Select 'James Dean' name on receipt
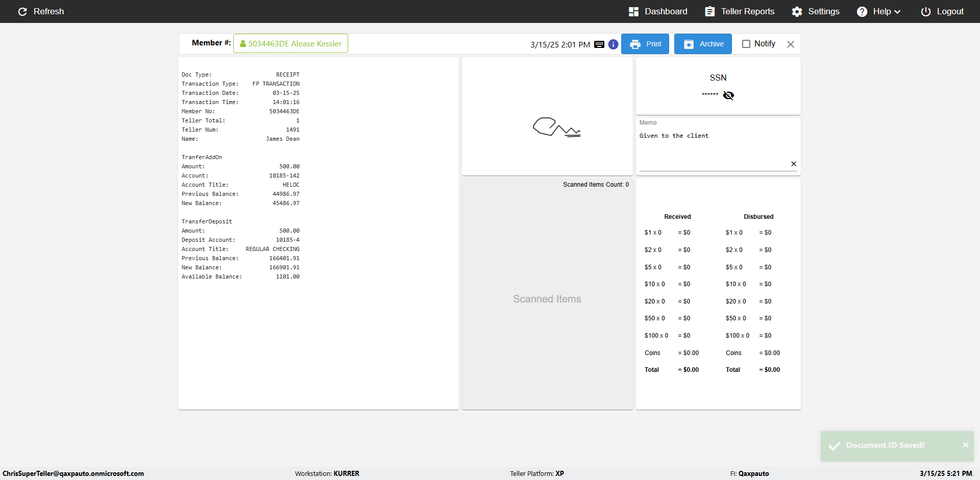Screen dimensions: 980x480 point(283,139)
